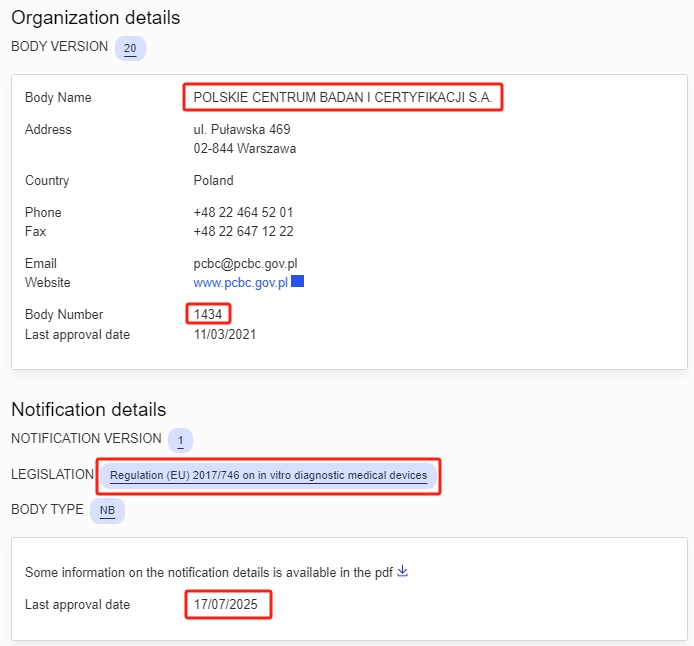Viewport: 694px width, 646px height.
Task: Open the www.pcbc.gov.pl website link
Action: (241, 283)
